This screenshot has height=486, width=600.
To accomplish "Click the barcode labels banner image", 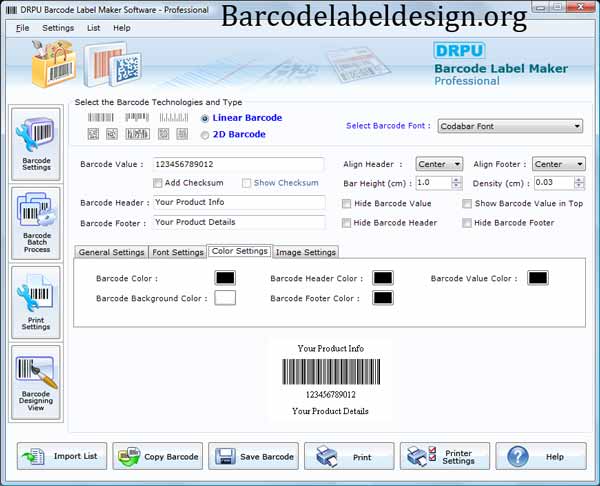I will 113,64.
